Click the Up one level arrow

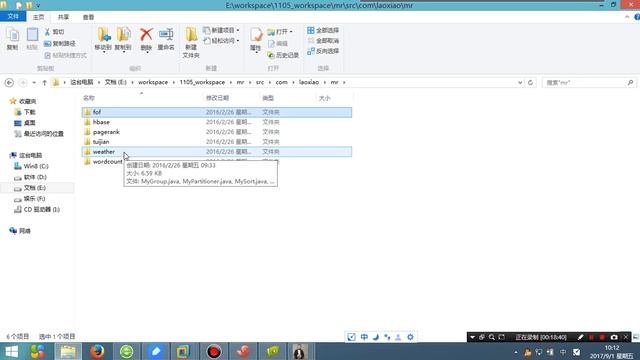44,82
